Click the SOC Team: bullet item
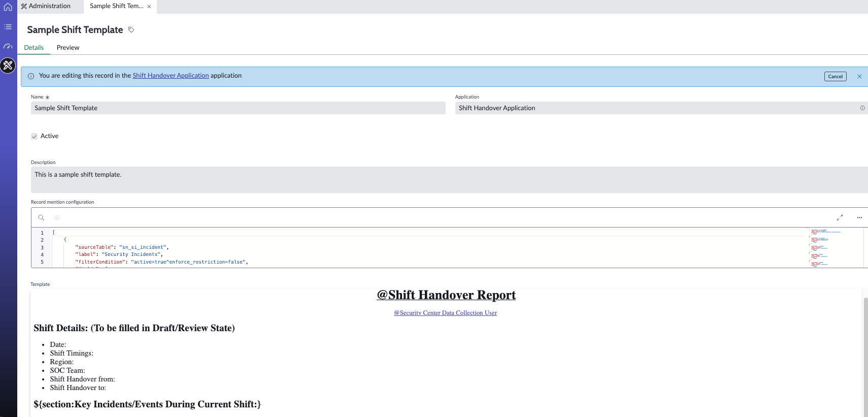Viewport: 868px width, 417px height. click(x=68, y=371)
